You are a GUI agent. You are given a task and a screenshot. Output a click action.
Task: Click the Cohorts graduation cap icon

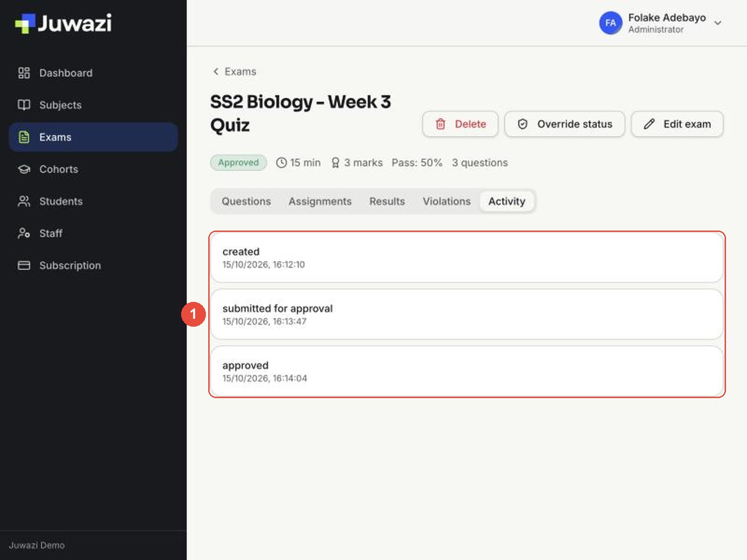point(24,169)
